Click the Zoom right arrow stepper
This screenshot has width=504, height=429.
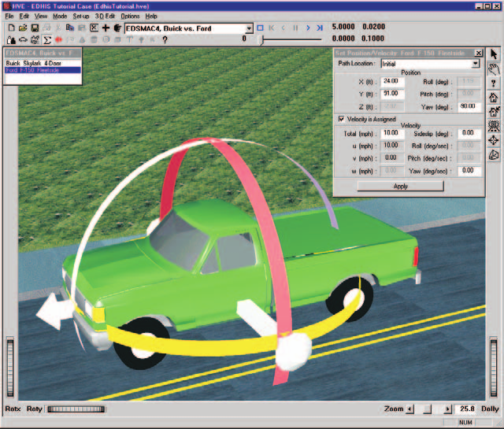coord(447,409)
